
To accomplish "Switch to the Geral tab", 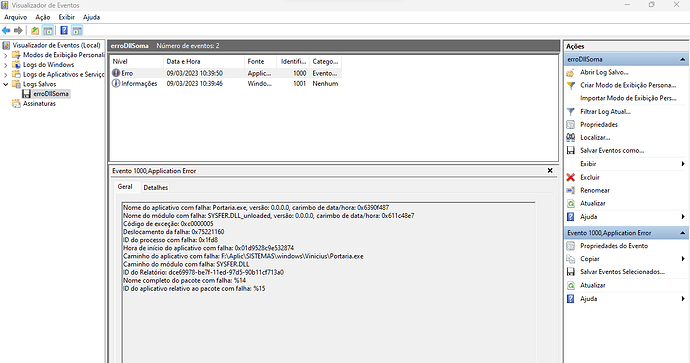I will point(125,187).
